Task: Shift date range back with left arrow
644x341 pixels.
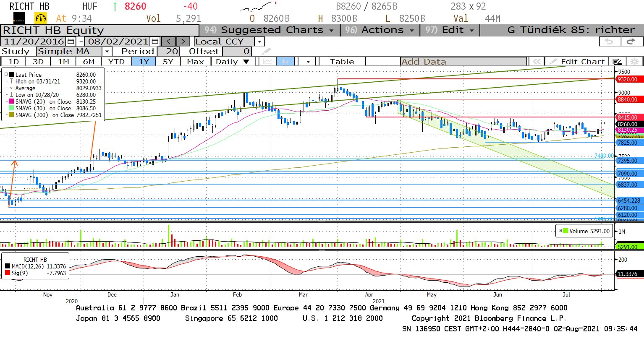Action: (169, 42)
